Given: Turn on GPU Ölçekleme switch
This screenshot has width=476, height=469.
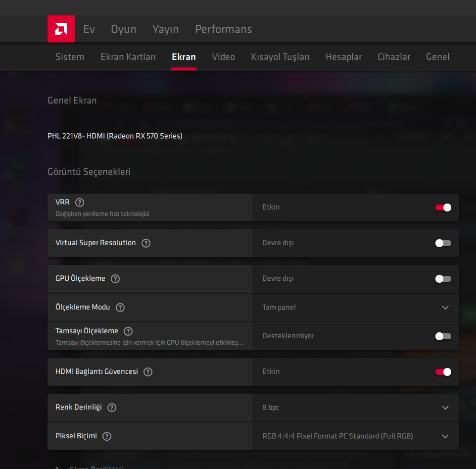Looking at the screenshot, I should coord(443,279).
